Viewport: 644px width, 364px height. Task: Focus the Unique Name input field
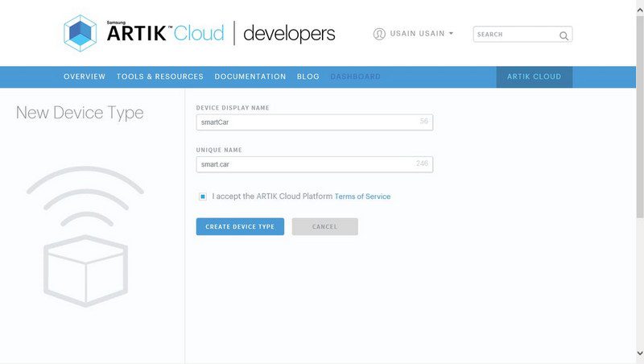pyautogui.click(x=315, y=164)
